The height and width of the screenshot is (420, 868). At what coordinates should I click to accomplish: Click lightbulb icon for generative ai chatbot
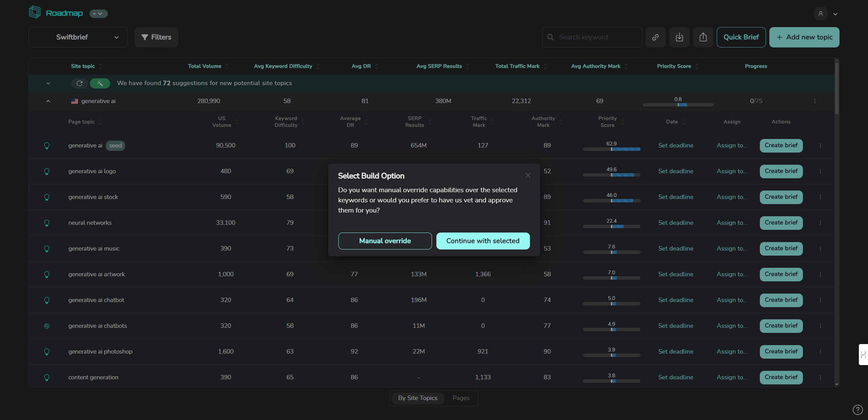click(47, 300)
